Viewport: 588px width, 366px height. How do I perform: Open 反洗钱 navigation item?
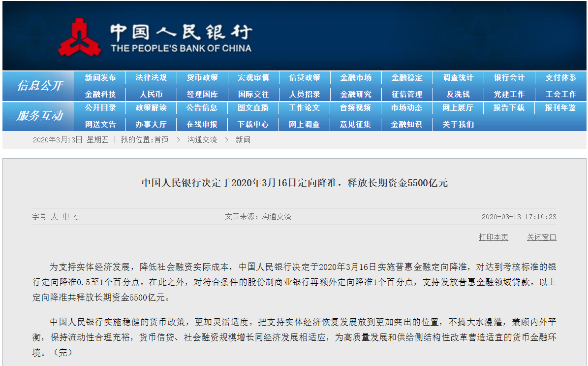(458, 94)
